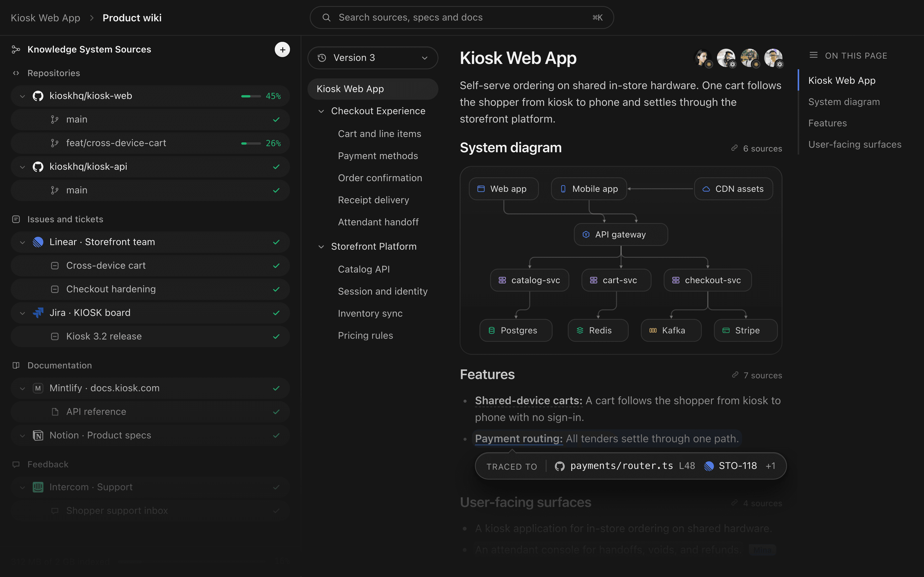Jump to User-facing surfaces in outline
The height and width of the screenshot is (577, 924).
(x=854, y=145)
